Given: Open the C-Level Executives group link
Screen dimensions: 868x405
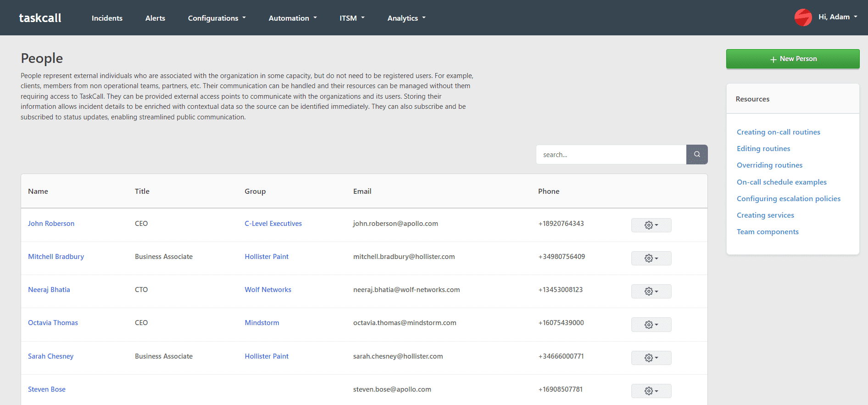Looking at the screenshot, I should tap(273, 224).
